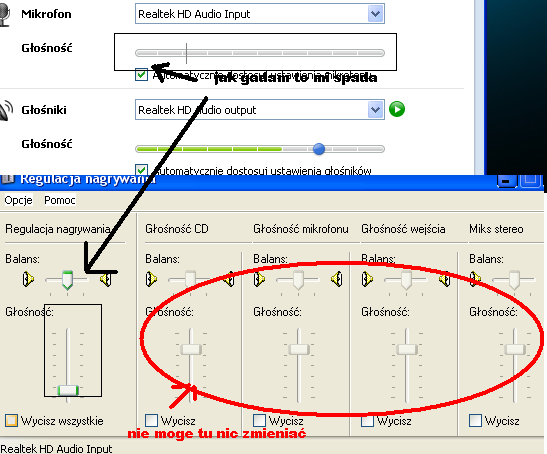
Task: Click the Głośność CD column heading
Action: [x=177, y=229]
